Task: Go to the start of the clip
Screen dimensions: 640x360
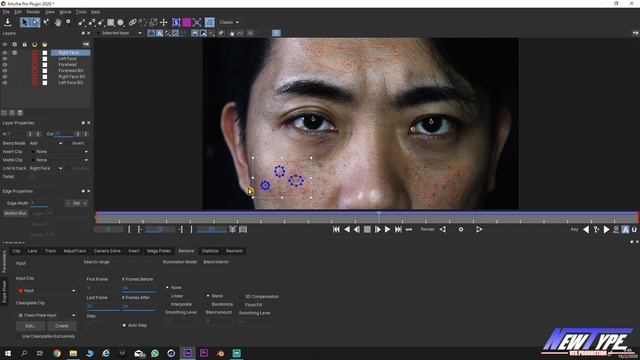Action: tap(336, 229)
